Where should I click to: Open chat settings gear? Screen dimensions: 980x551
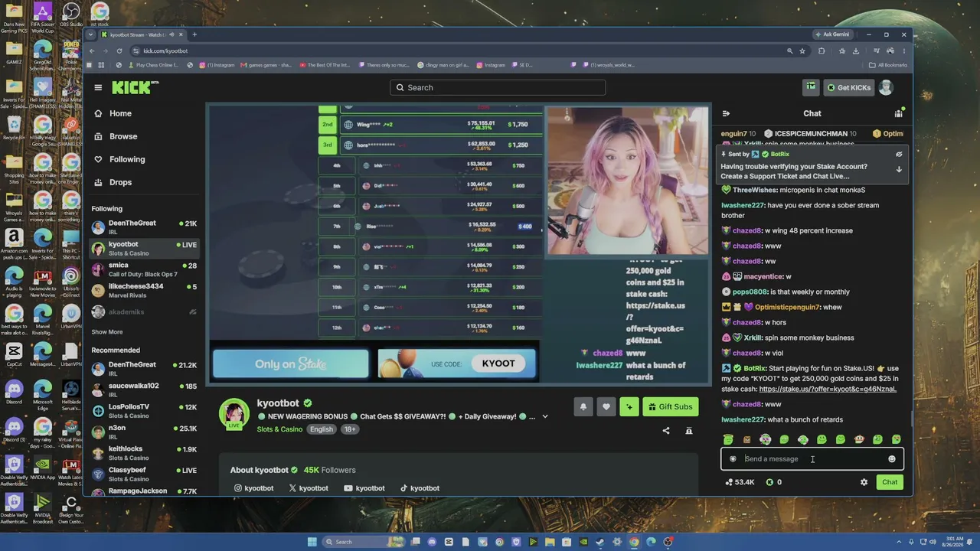pyautogui.click(x=864, y=482)
